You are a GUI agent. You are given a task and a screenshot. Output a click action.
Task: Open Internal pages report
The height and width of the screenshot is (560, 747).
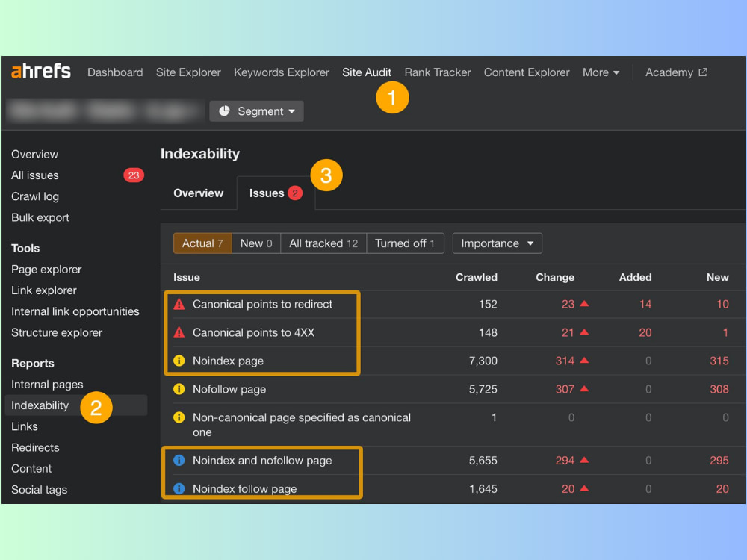[47, 385]
